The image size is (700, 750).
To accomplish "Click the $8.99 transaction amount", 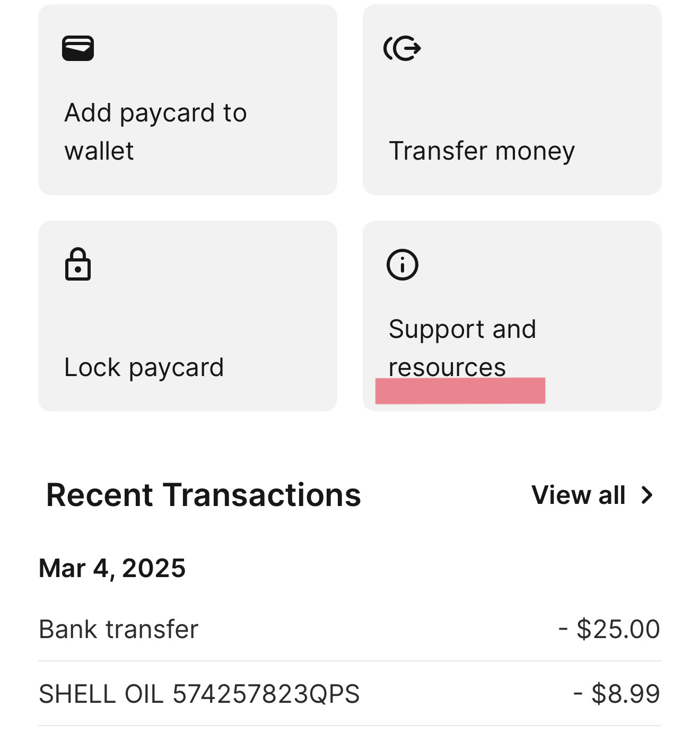I will click(617, 694).
